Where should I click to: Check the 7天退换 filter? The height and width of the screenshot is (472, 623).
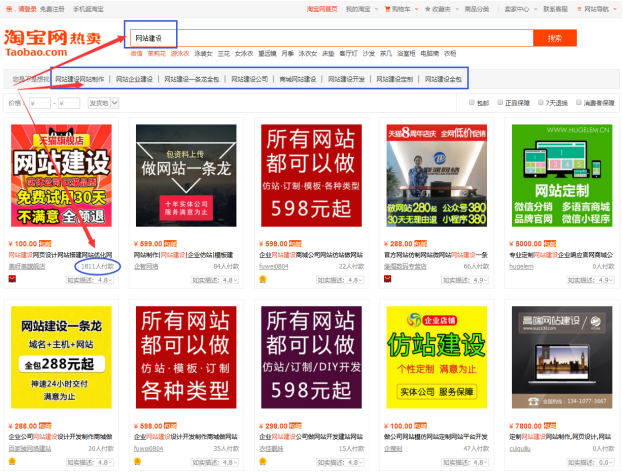coord(541,103)
